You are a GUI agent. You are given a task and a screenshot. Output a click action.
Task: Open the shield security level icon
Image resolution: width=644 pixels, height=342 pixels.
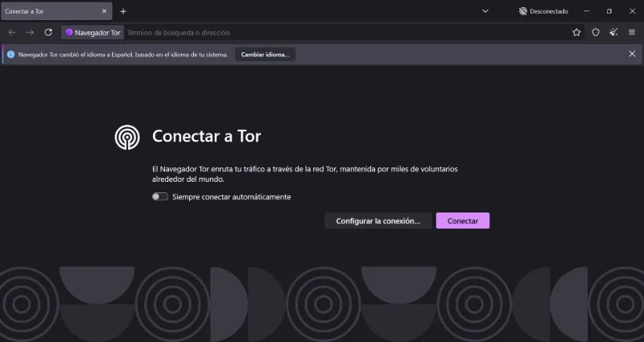[x=596, y=32]
